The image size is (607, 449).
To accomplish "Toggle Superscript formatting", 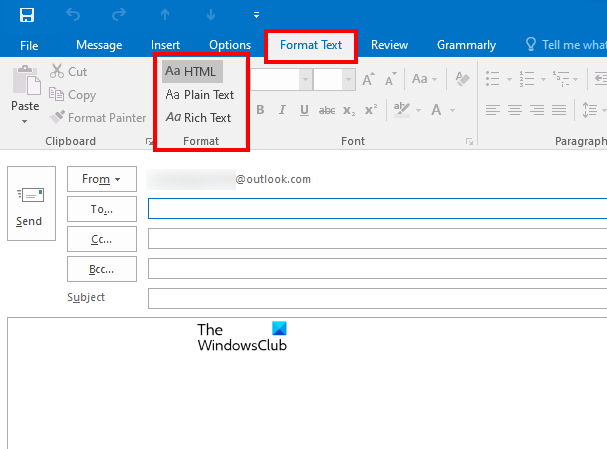I will tap(371, 110).
